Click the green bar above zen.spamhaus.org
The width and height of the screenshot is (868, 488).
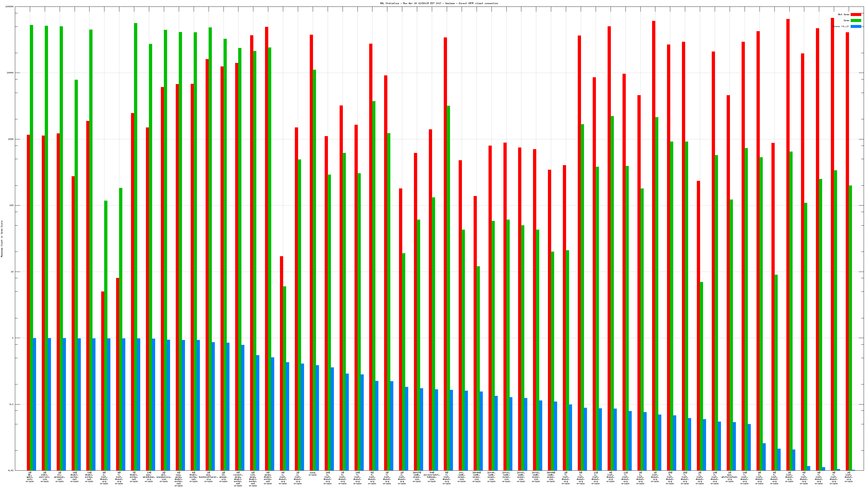(150, 256)
